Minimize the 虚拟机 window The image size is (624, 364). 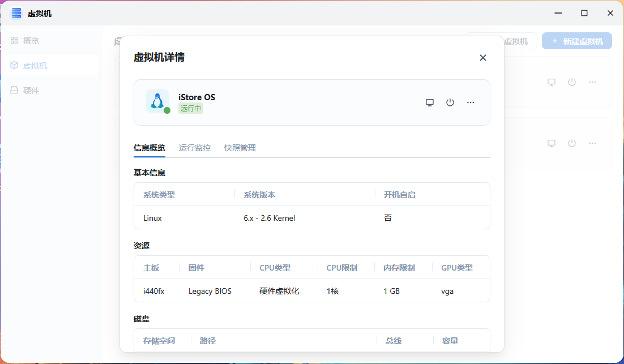[558, 13]
